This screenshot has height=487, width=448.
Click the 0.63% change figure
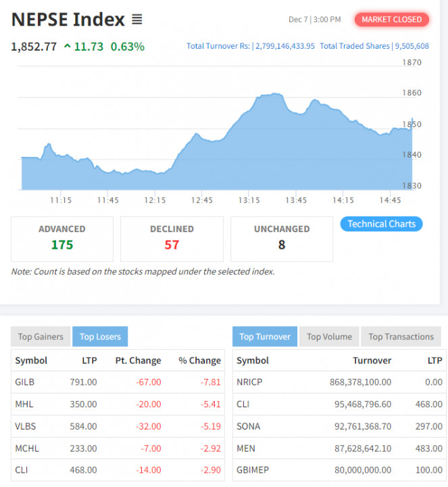(128, 47)
